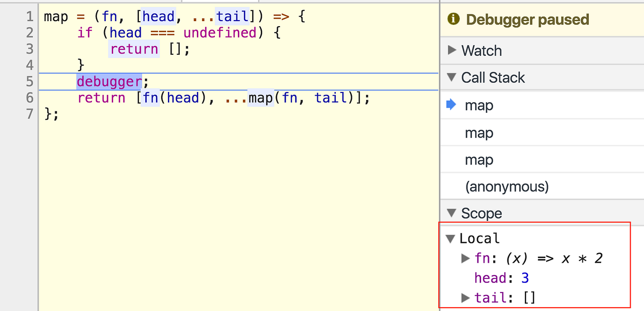Select the undefined keyword in the code
The height and width of the screenshot is (311, 644).
[x=220, y=33]
